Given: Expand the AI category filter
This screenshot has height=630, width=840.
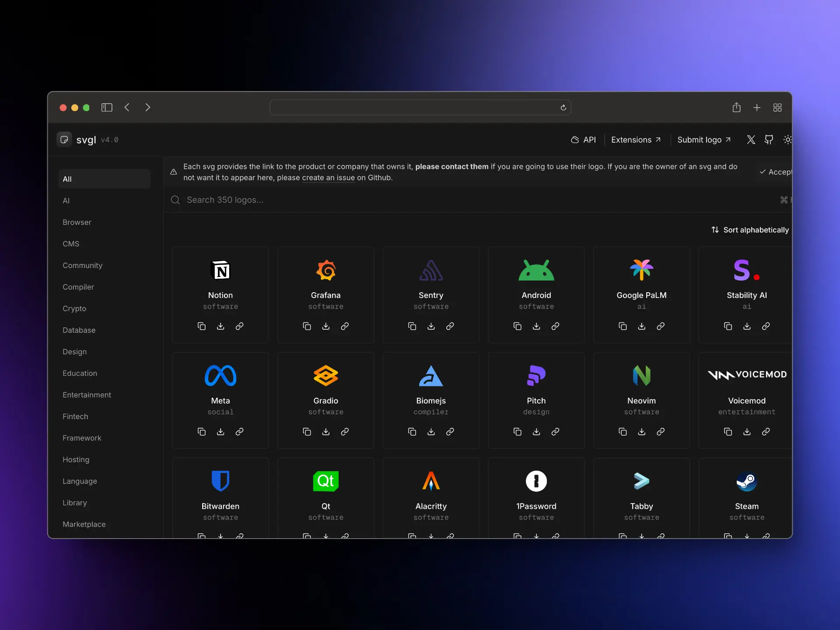Looking at the screenshot, I should point(67,200).
